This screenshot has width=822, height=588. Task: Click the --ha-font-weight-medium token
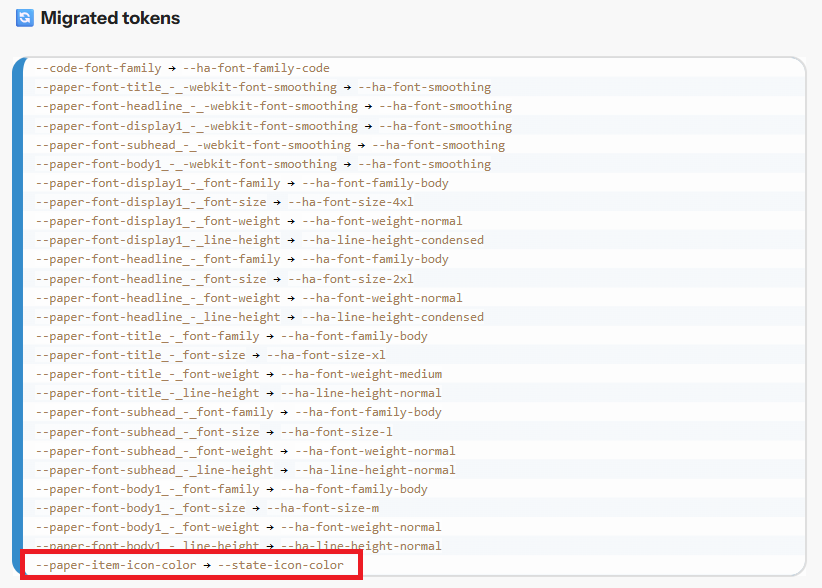[x=361, y=374]
